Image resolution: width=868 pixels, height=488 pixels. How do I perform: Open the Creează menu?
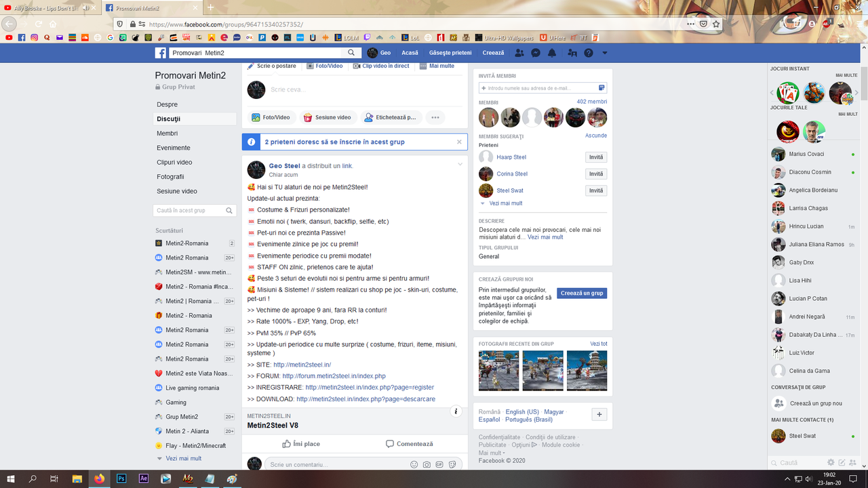pos(493,53)
